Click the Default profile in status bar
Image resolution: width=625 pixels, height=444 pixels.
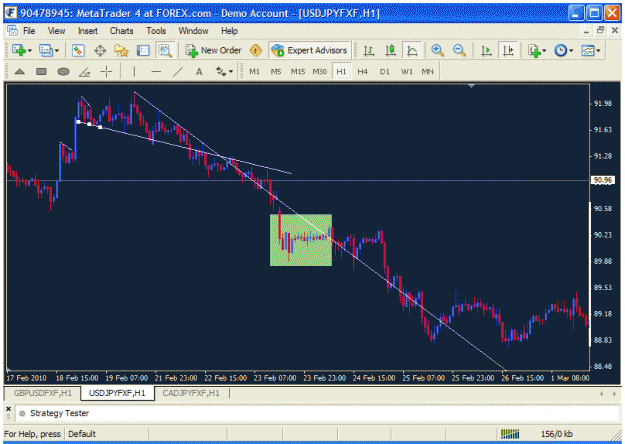click(x=82, y=434)
